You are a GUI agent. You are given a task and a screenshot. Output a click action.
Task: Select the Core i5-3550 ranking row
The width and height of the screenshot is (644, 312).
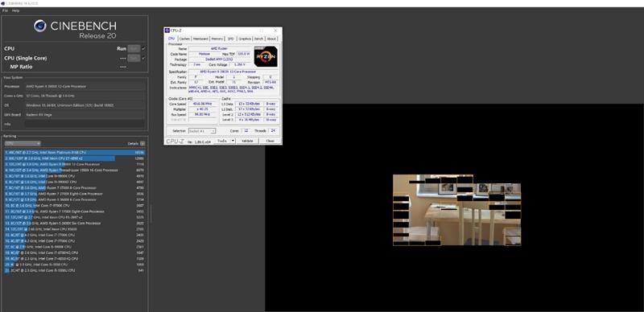tap(74, 265)
